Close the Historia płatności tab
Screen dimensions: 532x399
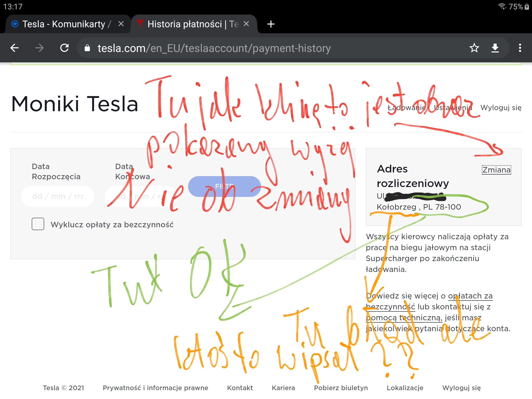[x=246, y=24]
